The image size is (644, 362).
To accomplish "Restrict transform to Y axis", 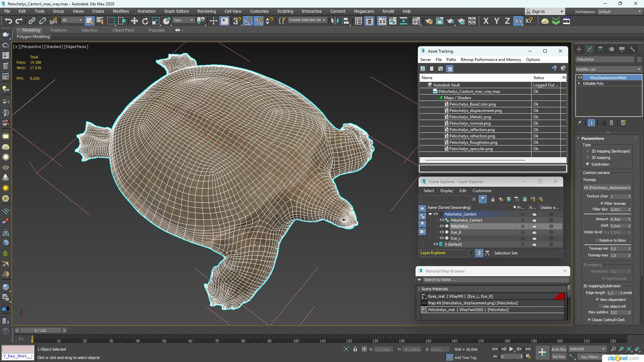I will tap(496, 21).
